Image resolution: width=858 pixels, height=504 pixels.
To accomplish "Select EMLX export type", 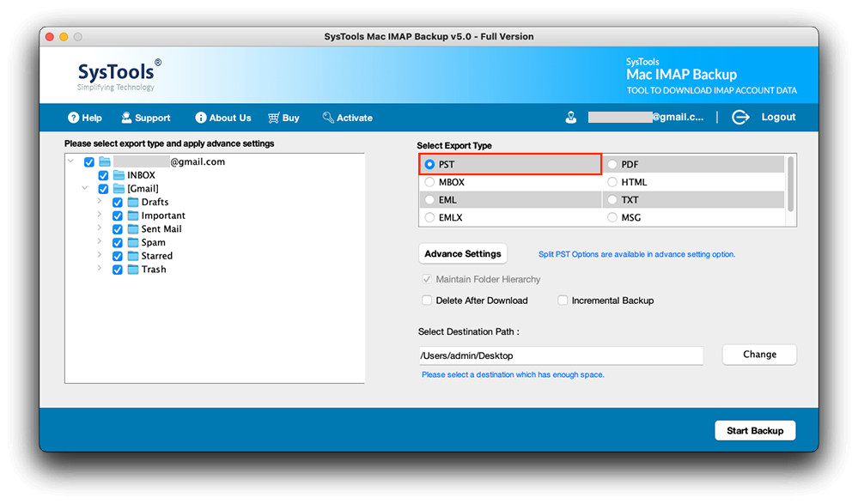I will [430, 217].
